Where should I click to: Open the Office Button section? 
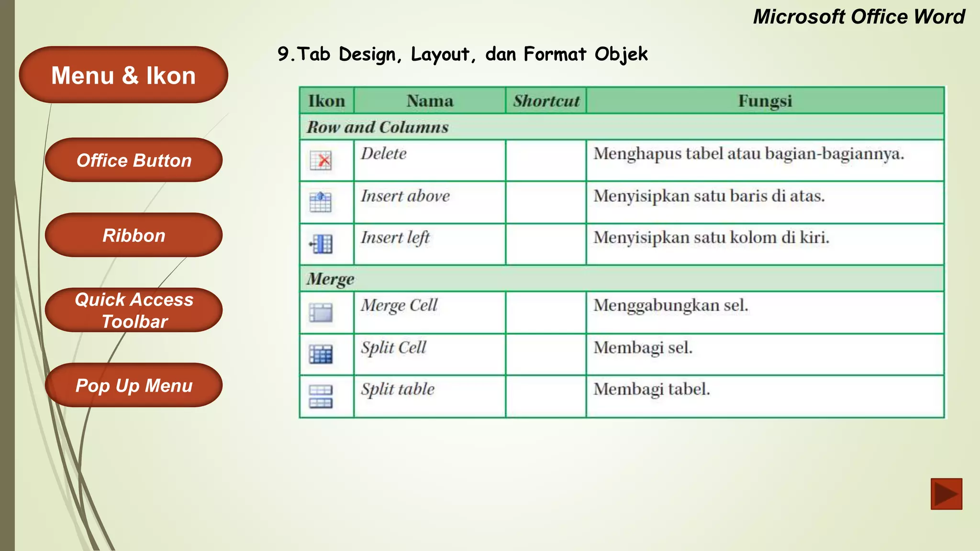pyautogui.click(x=134, y=160)
